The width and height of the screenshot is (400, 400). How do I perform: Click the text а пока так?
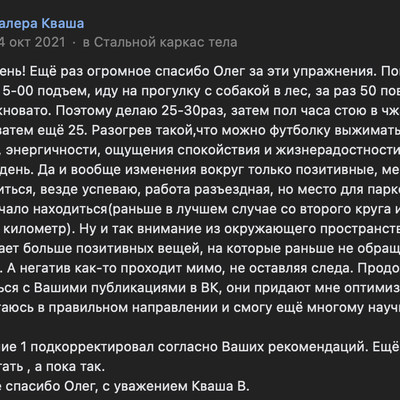tap(71, 367)
